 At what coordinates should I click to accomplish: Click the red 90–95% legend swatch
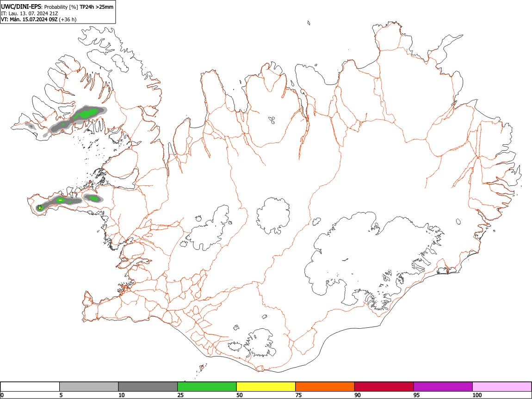(384, 387)
